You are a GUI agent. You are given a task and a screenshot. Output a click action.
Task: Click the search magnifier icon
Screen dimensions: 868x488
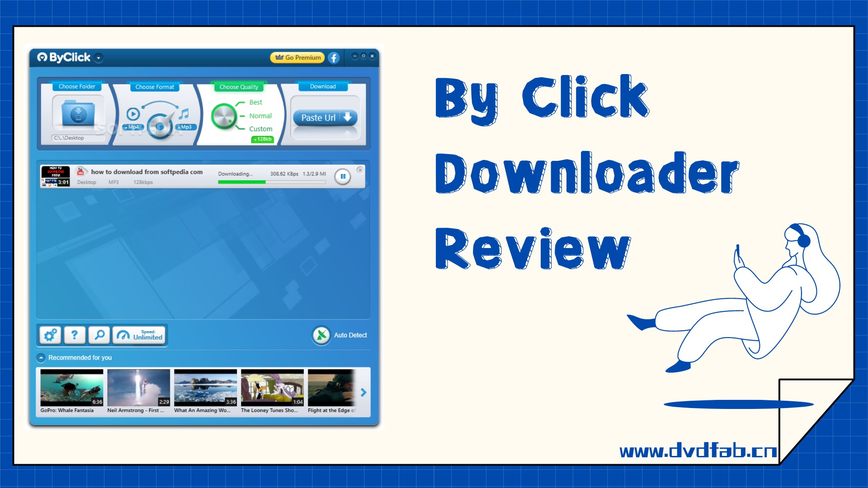coord(99,335)
